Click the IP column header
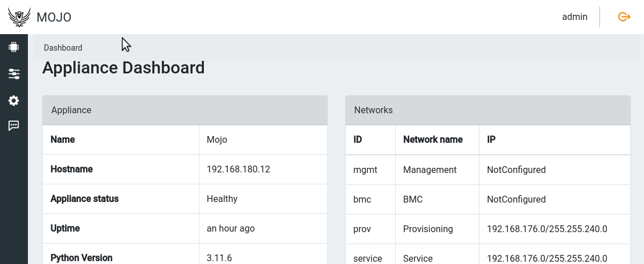 pos(491,139)
